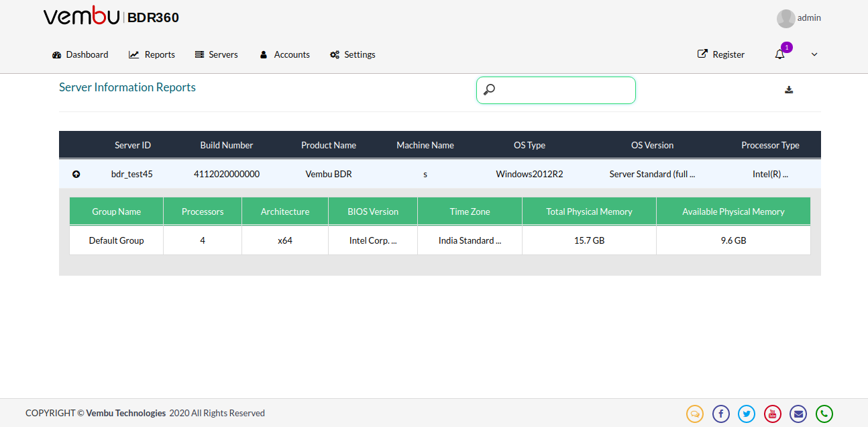
Task: Open the Reports menu
Action: click(152, 54)
